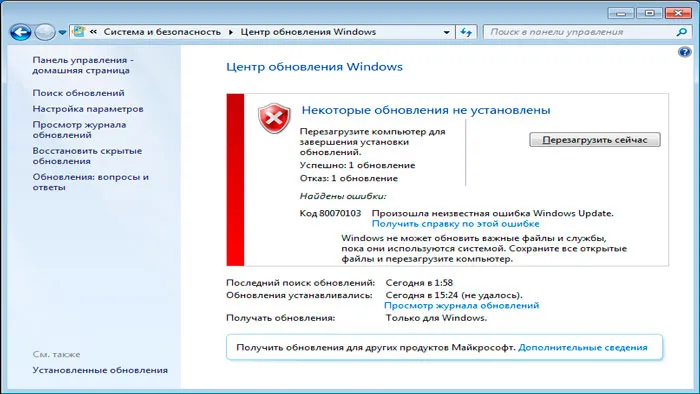This screenshot has width=700, height=394.
Task: Open 'Настройка параметров' link
Action: tap(88, 109)
